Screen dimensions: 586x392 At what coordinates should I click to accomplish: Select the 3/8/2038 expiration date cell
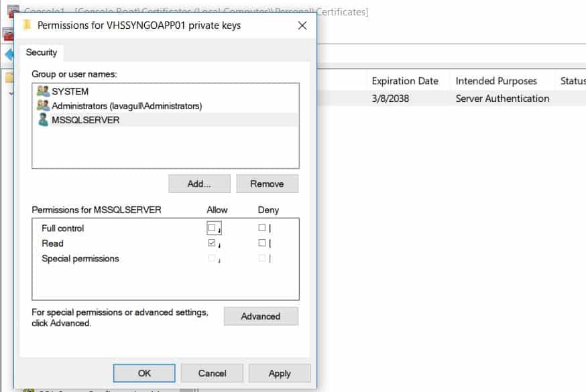390,99
